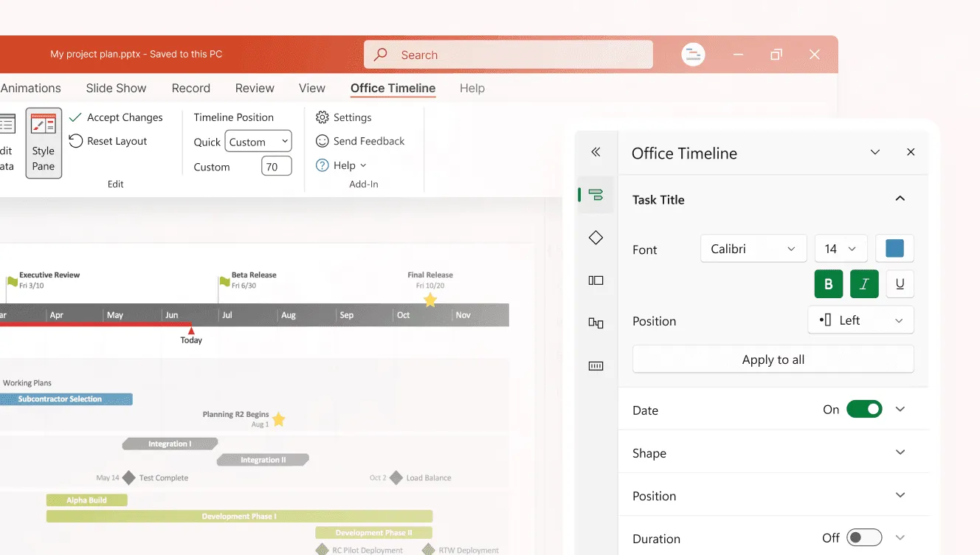Expand the Duration section chevron
Screen dimensions: 980x555
(x=900, y=538)
